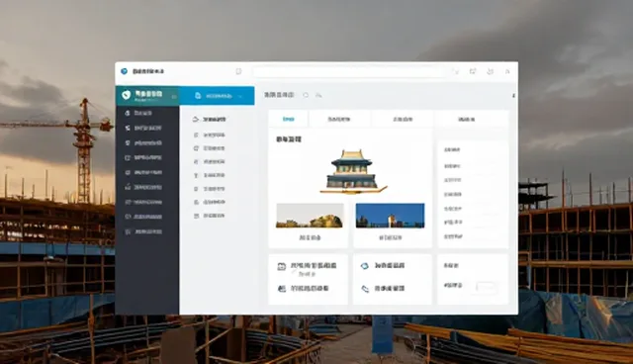Click the collapse menu icon beside the shield logo
Image resolution: width=633 pixels, height=364 pixels.
(x=174, y=97)
